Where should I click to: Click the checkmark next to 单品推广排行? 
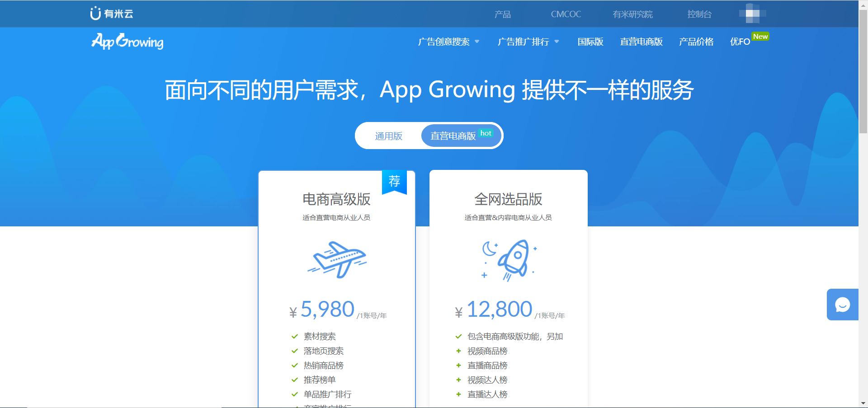pyautogui.click(x=295, y=394)
